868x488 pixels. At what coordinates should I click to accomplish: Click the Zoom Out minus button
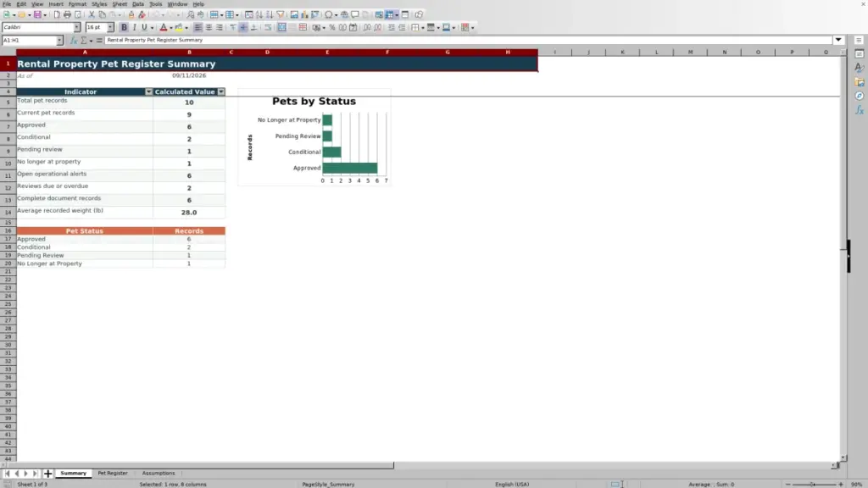pyautogui.click(x=787, y=485)
